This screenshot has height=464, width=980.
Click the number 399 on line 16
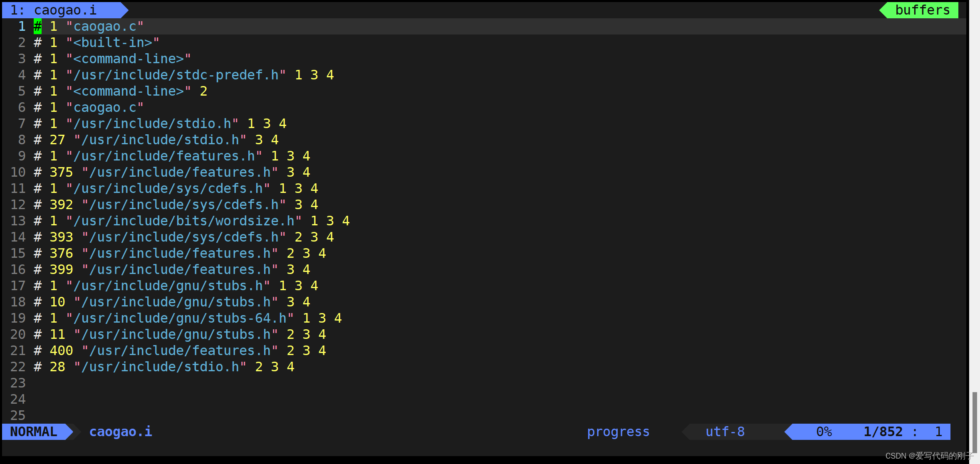[61, 269]
